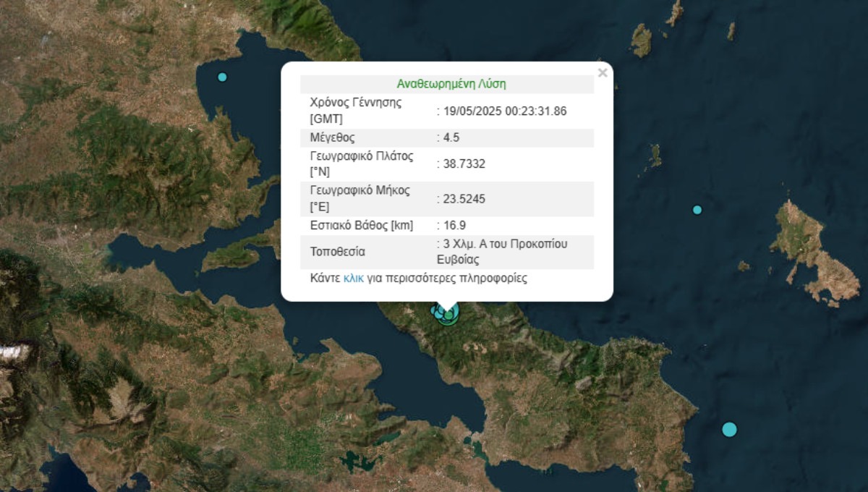Click the 'Τοποθεσία' label
The height and width of the screenshot is (492, 868).
coord(337,252)
